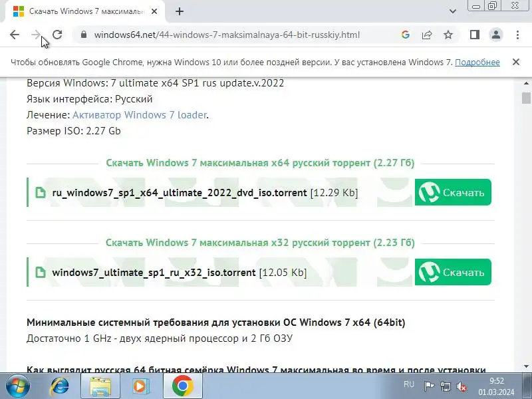Click the vertical scrollbar thumb
Image resolution: width=532 pixels, height=399 pixels.
tap(526, 98)
